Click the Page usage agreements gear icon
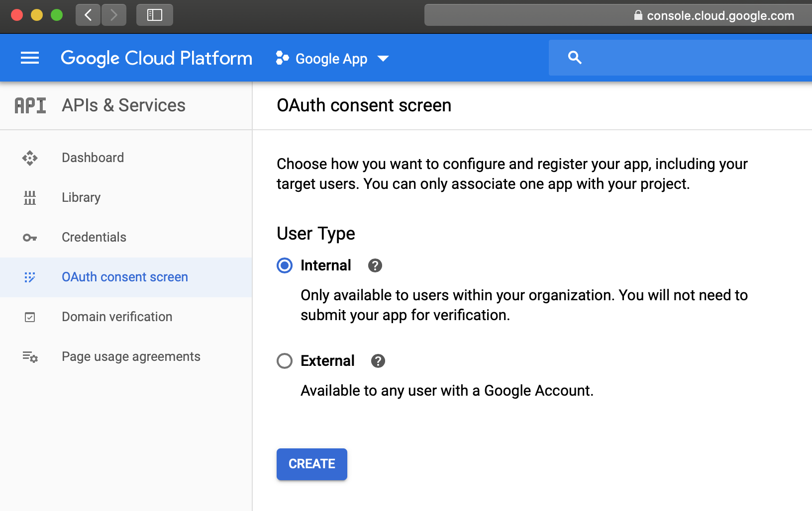The height and width of the screenshot is (511, 812). click(30, 357)
